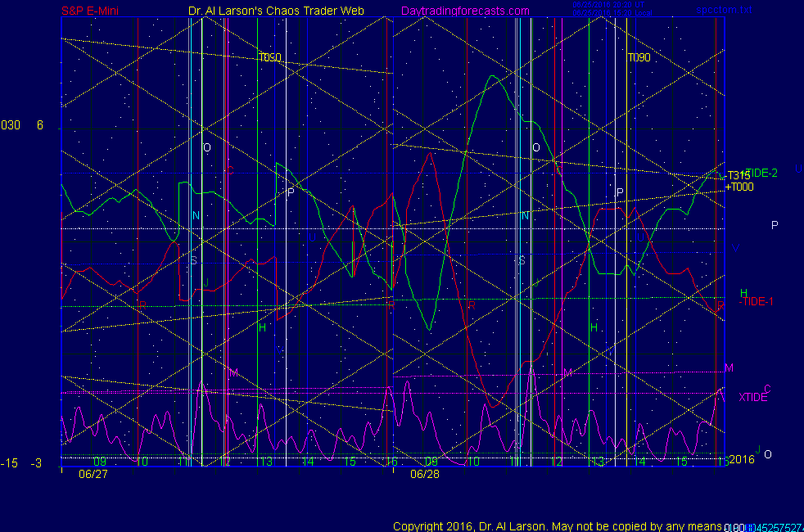Click the copyright notice text
The width and height of the screenshot is (804, 532).
click(557, 525)
